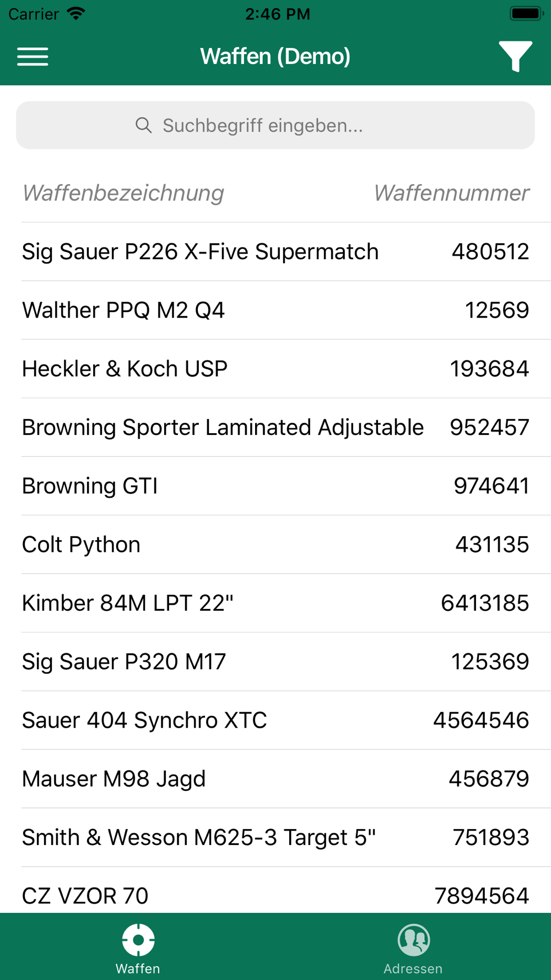Sort by Waffennummer column header
The height and width of the screenshot is (980, 551).
click(451, 193)
